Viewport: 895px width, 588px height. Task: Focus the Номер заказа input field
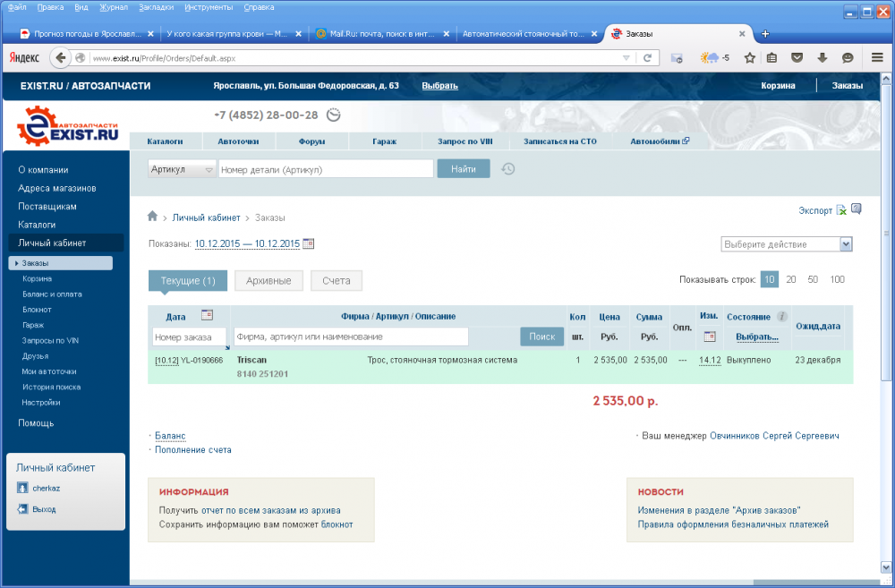pos(190,337)
